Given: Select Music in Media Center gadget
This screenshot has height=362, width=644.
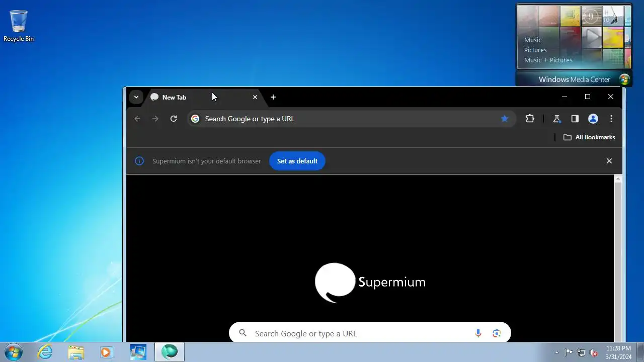Looking at the screenshot, I should point(533,40).
